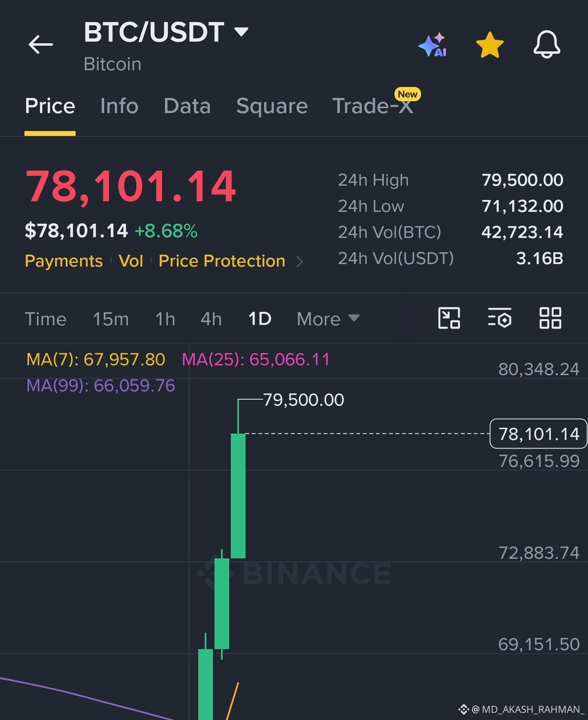
Task: Tap the +8.68% change value
Action: coord(166,231)
